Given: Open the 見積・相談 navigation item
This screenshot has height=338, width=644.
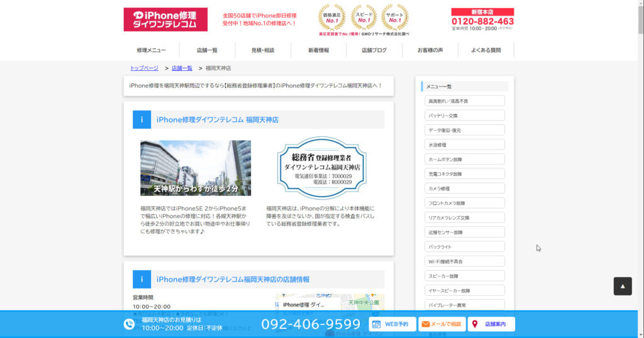Looking at the screenshot, I should click(x=263, y=50).
